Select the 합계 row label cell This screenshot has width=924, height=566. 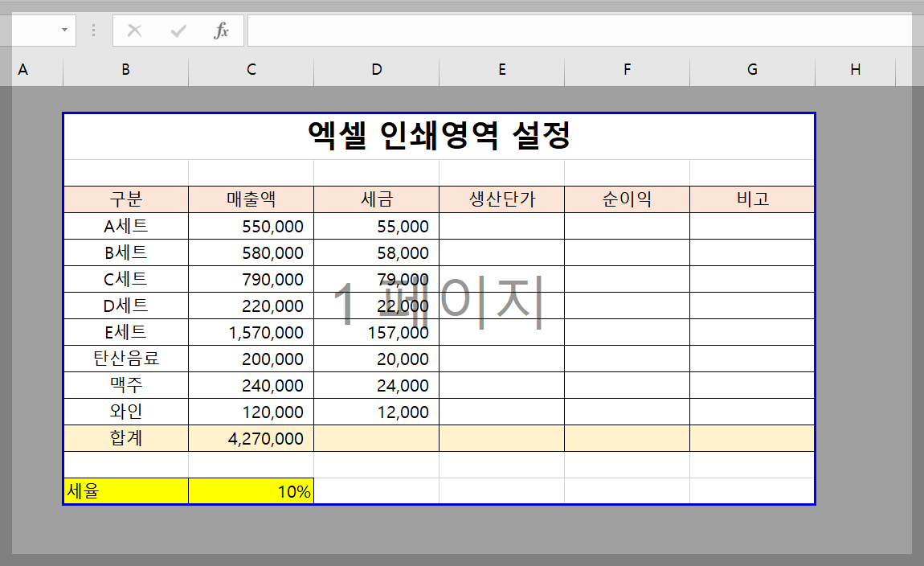pos(125,438)
